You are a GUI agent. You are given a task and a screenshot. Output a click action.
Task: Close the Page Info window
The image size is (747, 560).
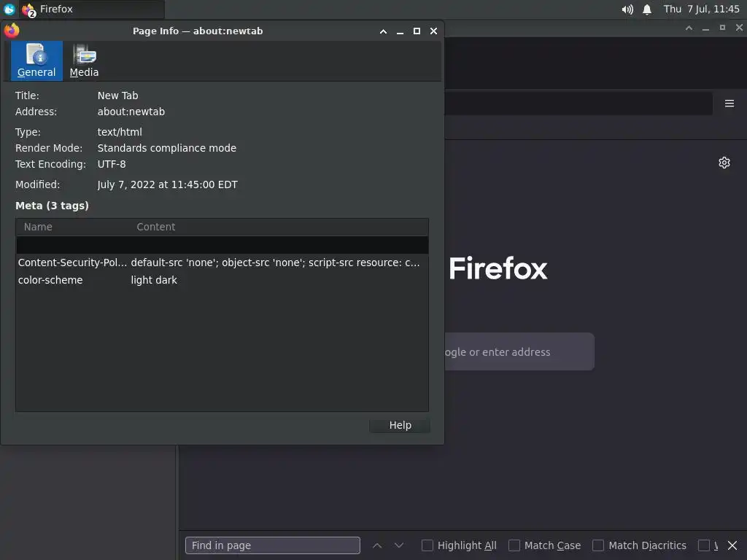[433, 31]
